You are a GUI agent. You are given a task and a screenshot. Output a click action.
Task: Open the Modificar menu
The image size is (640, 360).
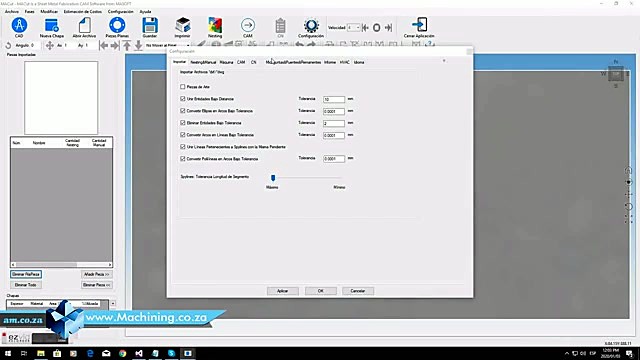49,11
